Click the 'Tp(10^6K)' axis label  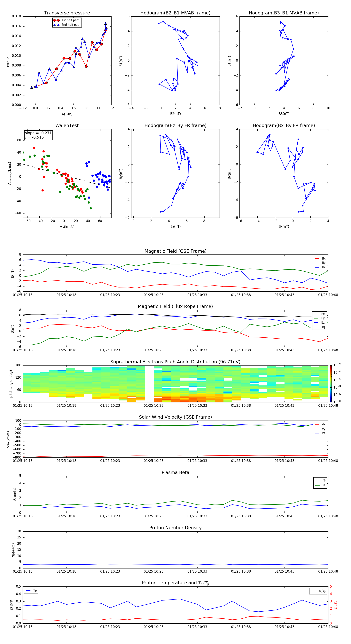[11, 605]
